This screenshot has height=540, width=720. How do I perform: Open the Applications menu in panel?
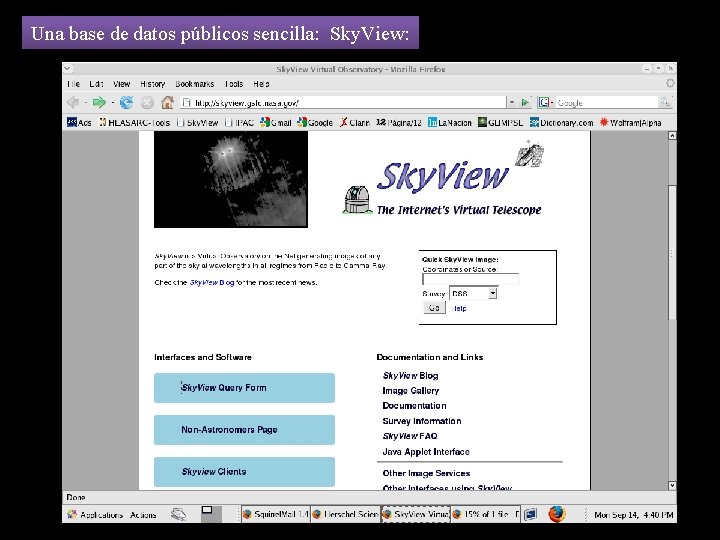tap(96, 514)
